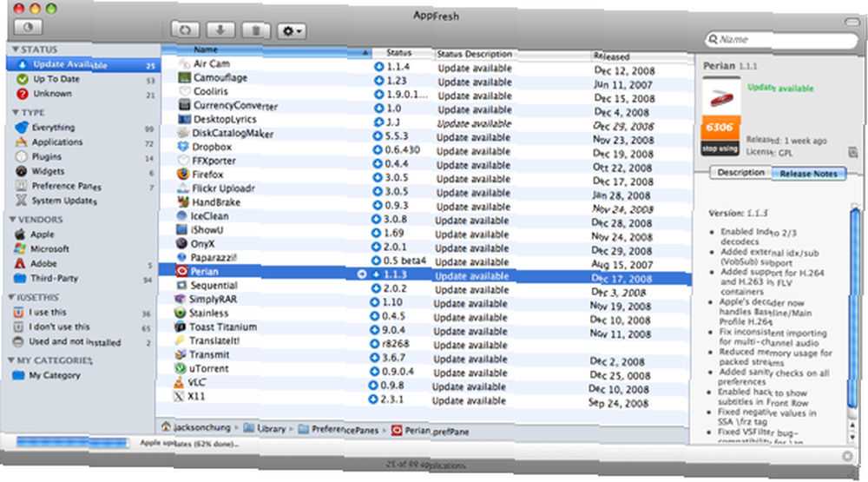Switch to the Release Notes tab
Screen dimensions: 868x482
tap(808, 174)
